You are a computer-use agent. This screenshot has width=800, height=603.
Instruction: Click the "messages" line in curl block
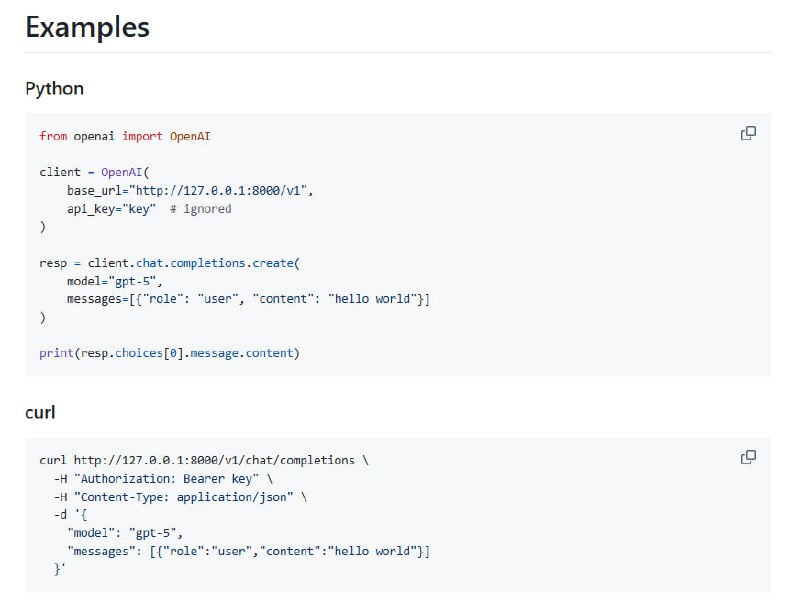click(248, 551)
